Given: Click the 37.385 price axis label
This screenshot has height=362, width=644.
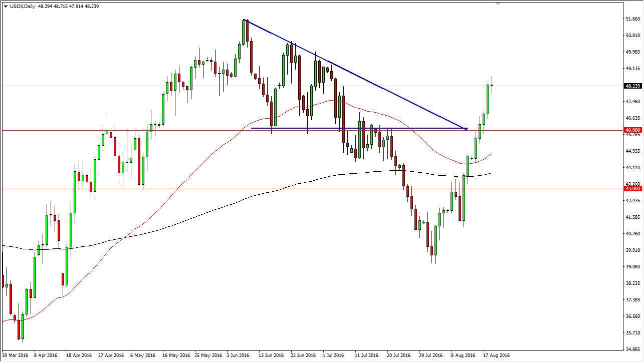Looking at the screenshot, I should [x=633, y=300].
